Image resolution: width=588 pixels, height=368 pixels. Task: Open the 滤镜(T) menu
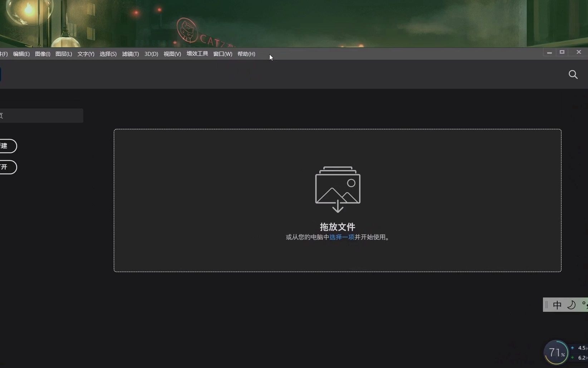130,54
